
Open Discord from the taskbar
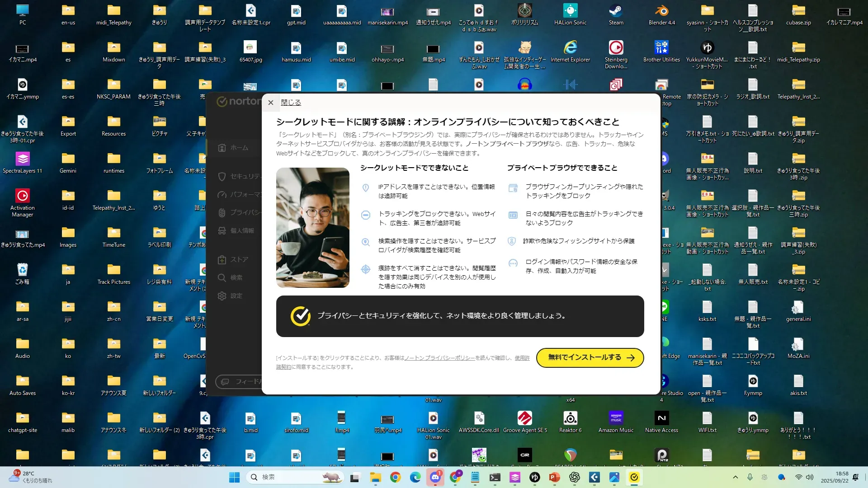pos(435,477)
